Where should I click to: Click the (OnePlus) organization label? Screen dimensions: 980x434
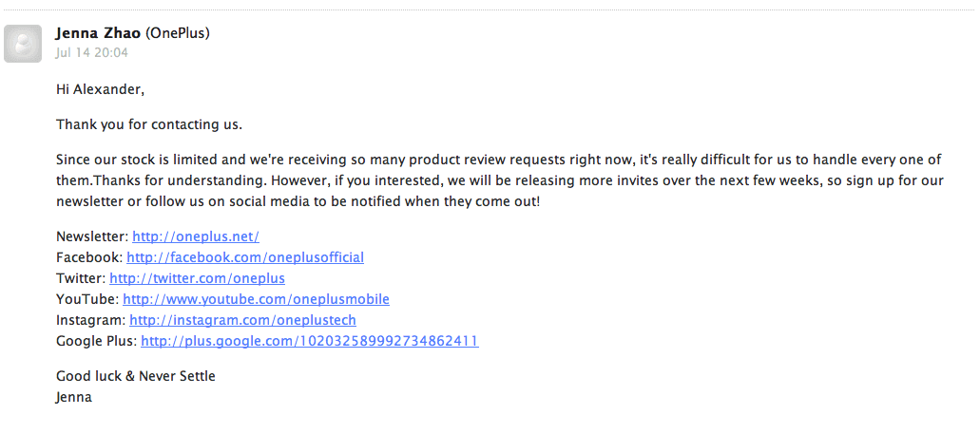click(x=178, y=33)
